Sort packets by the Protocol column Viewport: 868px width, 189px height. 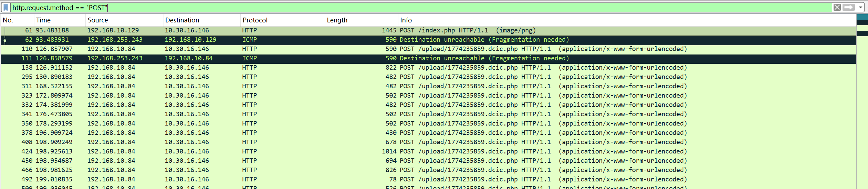pyautogui.click(x=282, y=20)
